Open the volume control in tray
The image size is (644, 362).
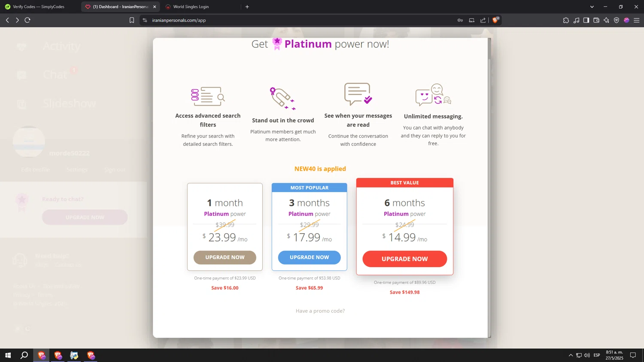point(587,355)
